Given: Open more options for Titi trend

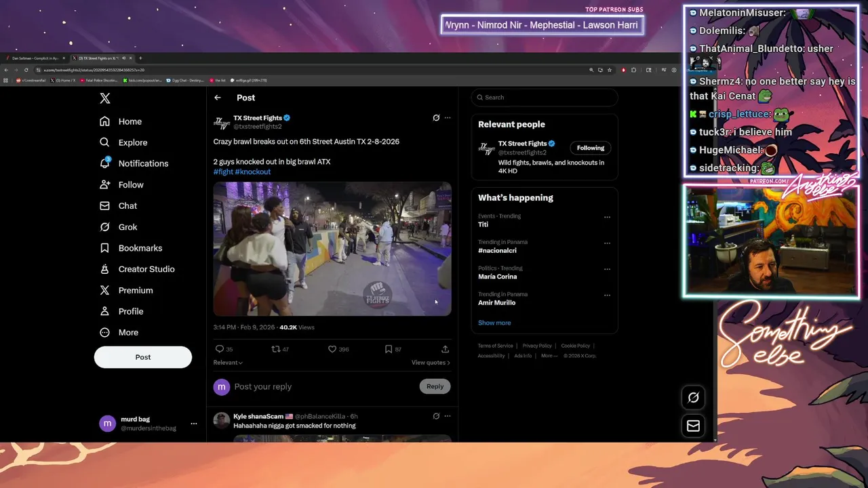Looking at the screenshot, I should click(x=607, y=217).
